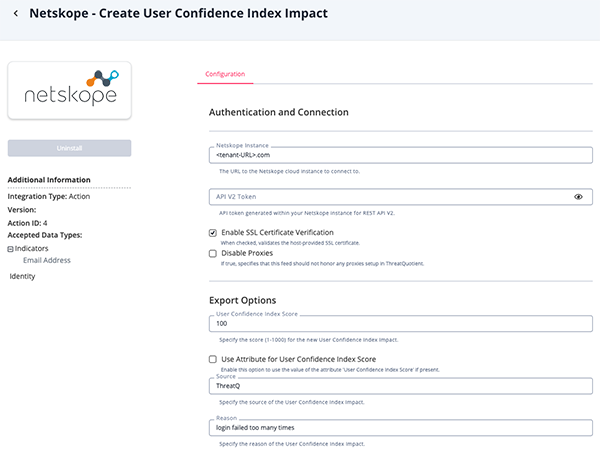Click the Source field containing ThreatQ

click(x=401, y=386)
